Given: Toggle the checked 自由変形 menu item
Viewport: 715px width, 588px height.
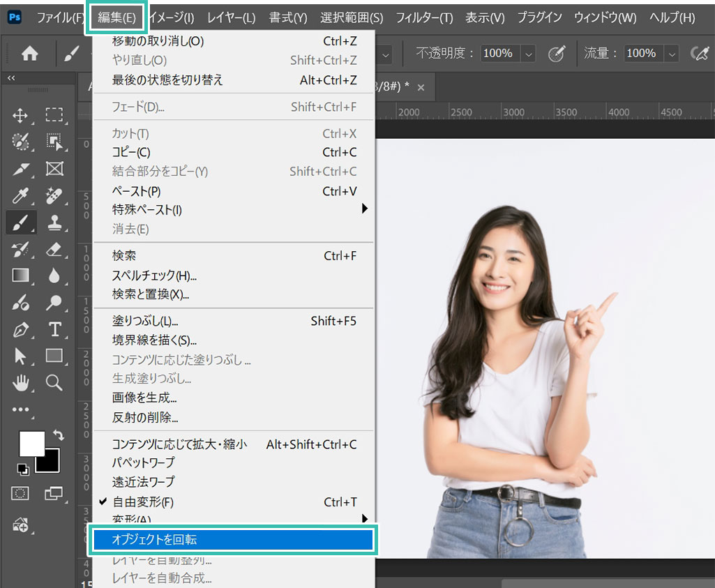Looking at the screenshot, I should [x=143, y=502].
